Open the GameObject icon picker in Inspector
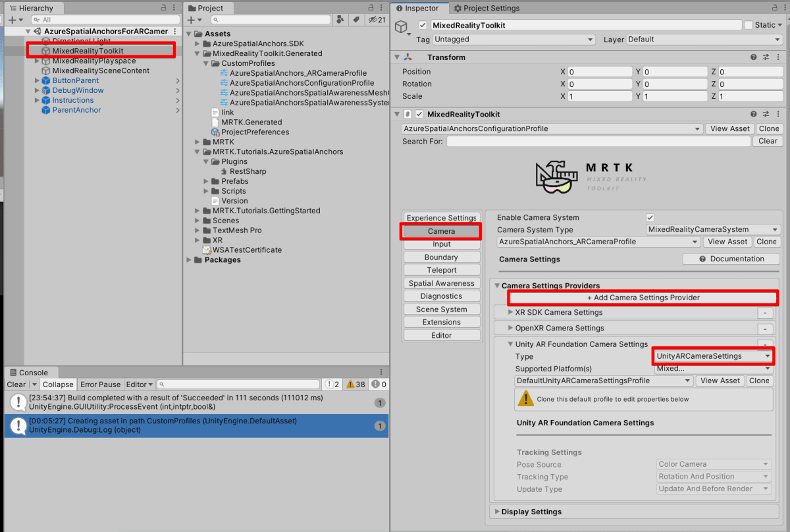 (402, 28)
